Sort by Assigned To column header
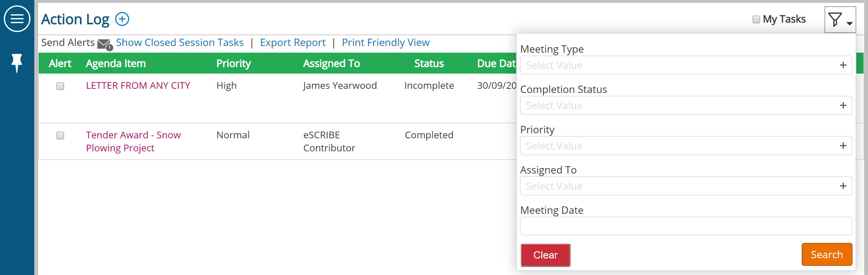 [x=331, y=63]
